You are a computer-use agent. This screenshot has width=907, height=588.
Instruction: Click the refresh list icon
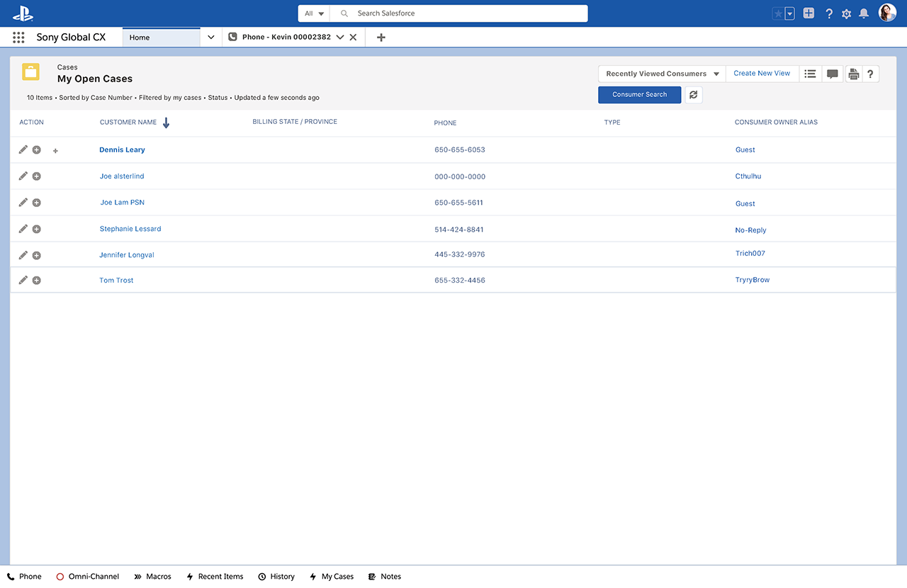coord(694,95)
